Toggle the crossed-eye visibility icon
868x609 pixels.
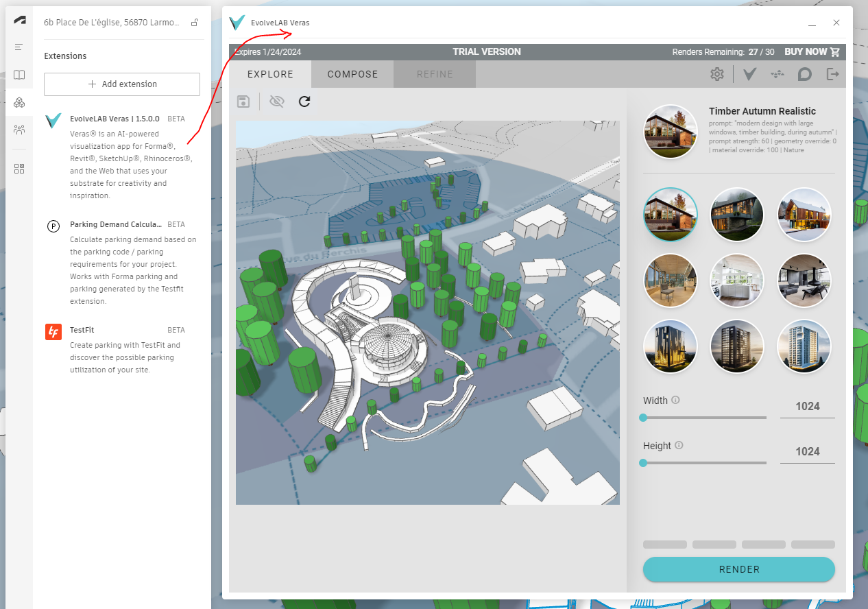[x=277, y=101]
